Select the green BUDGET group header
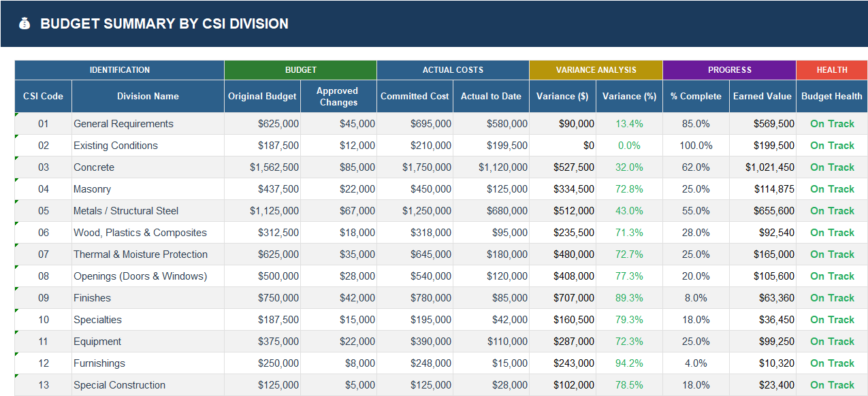 click(300, 70)
